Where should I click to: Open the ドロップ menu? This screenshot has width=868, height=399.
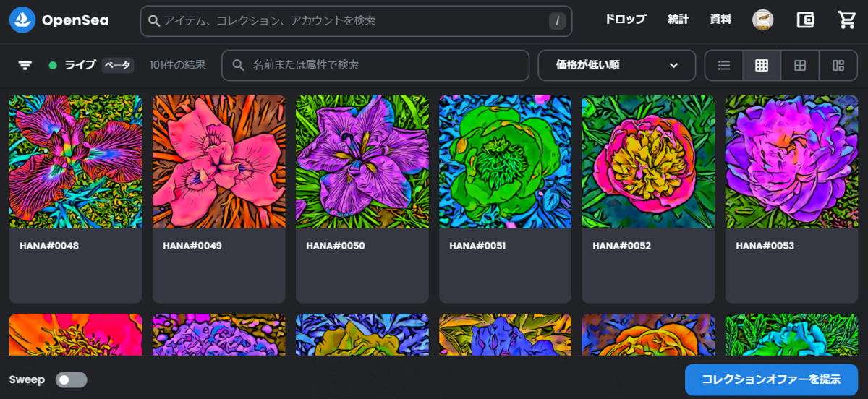[626, 20]
